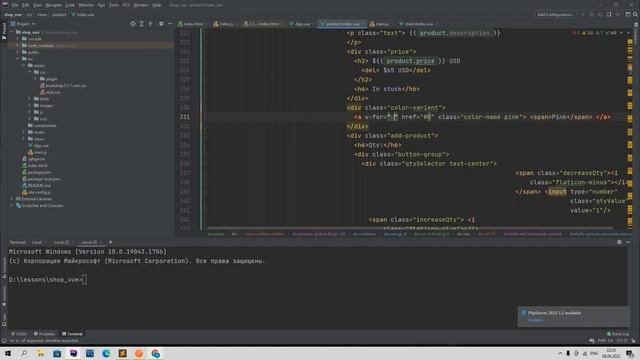Open package.json in project tree

pos(37,172)
